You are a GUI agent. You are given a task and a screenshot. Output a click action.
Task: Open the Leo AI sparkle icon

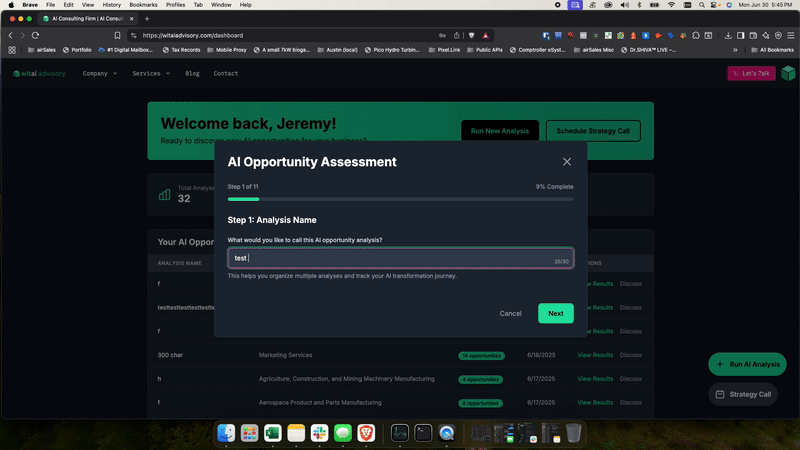(x=766, y=35)
